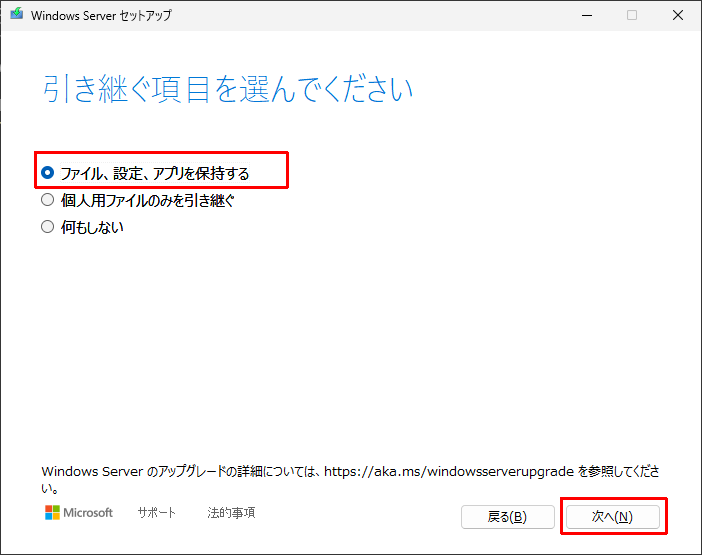Open the サポート link

coord(156,512)
